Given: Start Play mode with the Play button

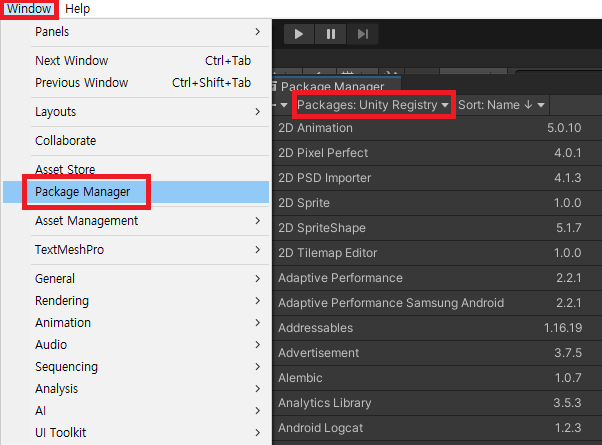Looking at the screenshot, I should 299,34.
